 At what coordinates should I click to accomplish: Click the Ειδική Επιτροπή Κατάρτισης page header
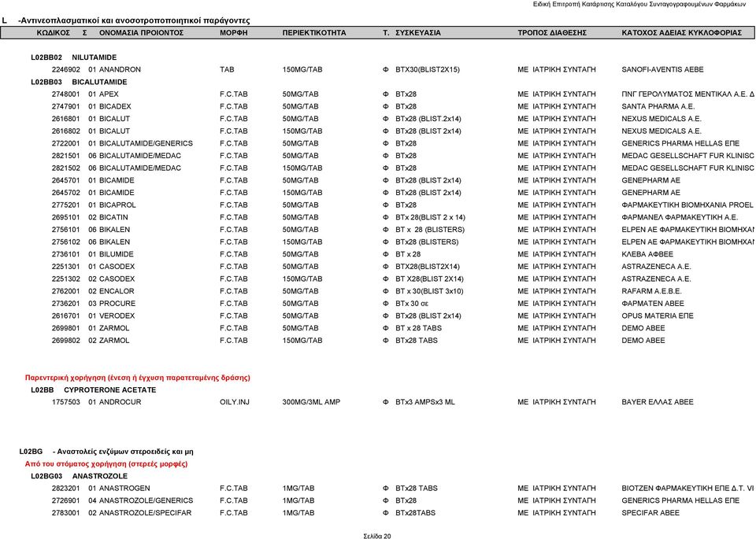click(639, 5)
